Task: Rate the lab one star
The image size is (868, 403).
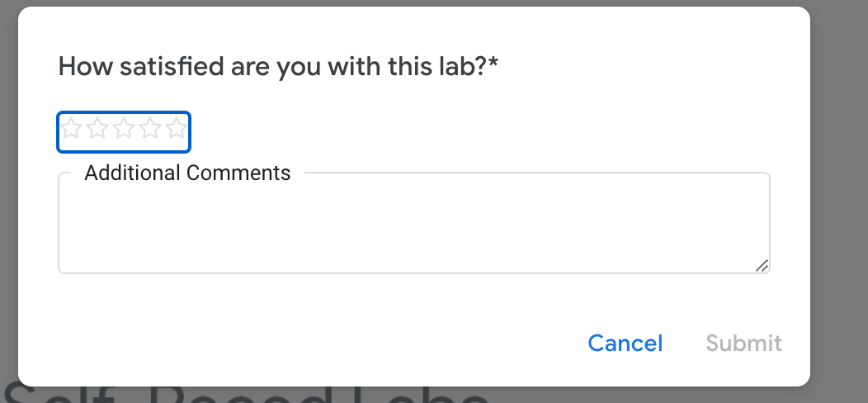Action: (x=72, y=129)
